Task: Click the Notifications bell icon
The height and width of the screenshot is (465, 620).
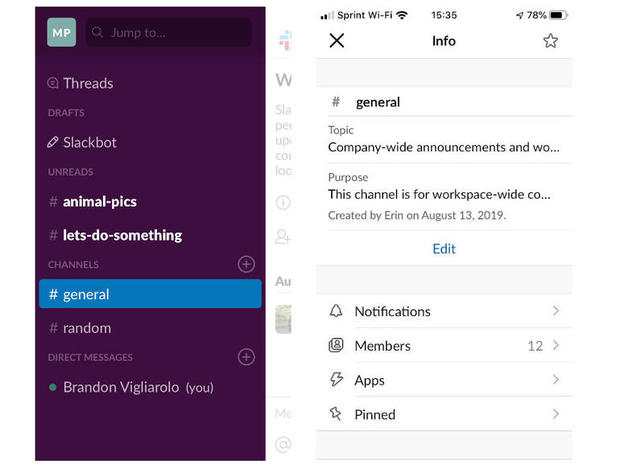Action: (336, 311)
